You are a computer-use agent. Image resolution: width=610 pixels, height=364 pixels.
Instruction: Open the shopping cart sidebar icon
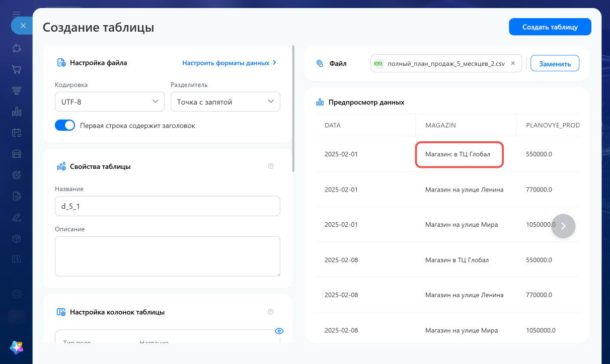coord(17,69)
